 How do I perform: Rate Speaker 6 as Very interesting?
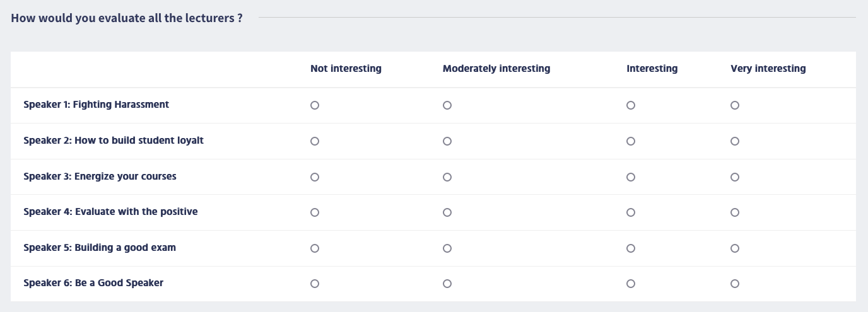click(735, 284)
